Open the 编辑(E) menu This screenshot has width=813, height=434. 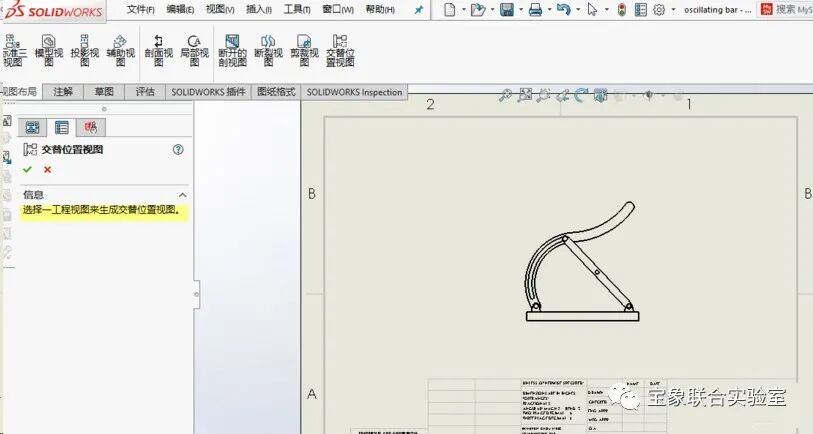point(180,9)
